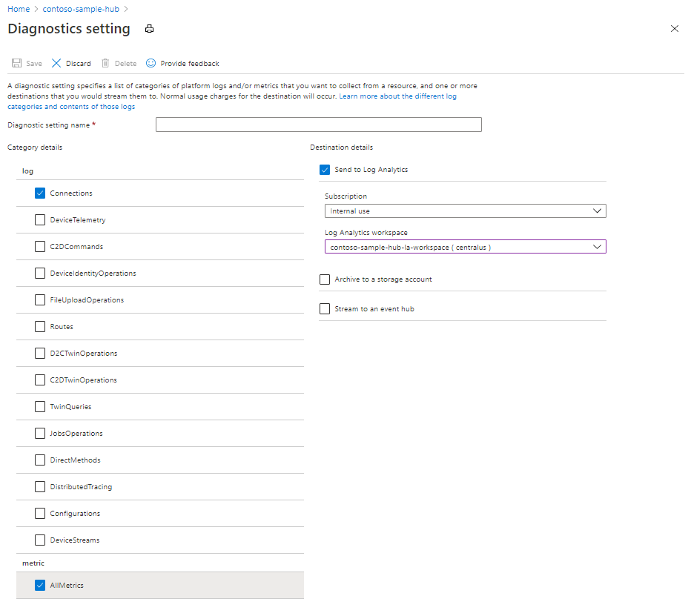Enable Stream to an event hub

click(325, 309)
